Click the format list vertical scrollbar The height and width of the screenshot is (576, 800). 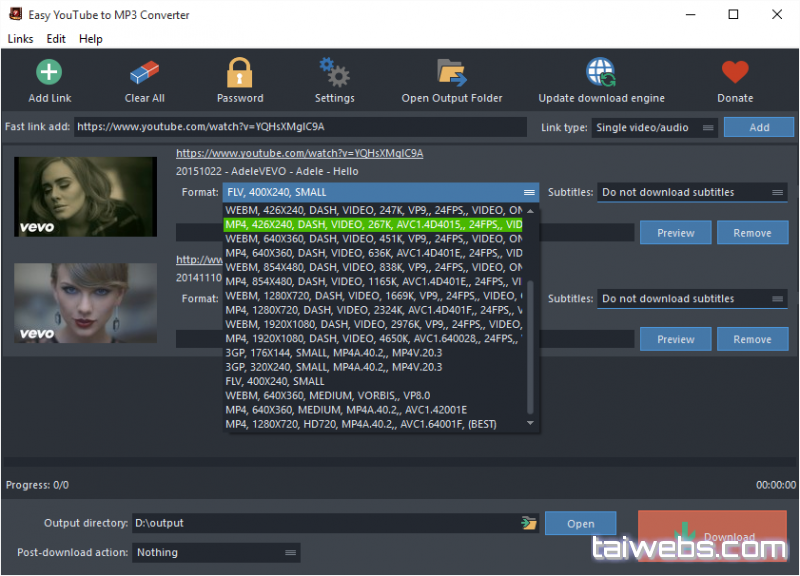(x=530, y=340)
